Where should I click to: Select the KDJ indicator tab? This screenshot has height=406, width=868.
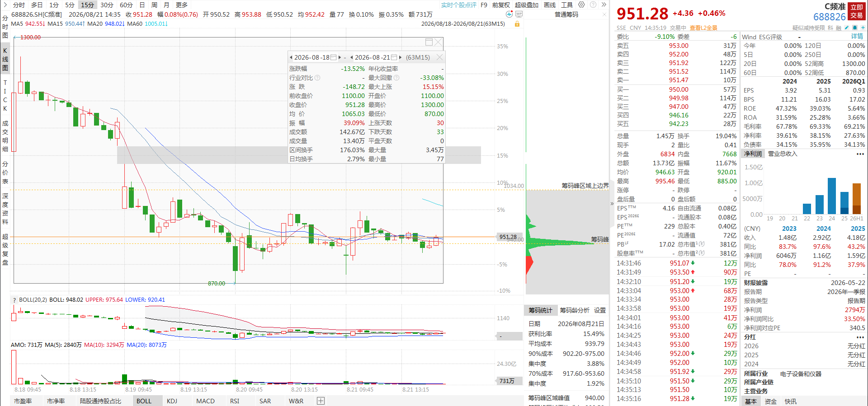pos(172,401)
